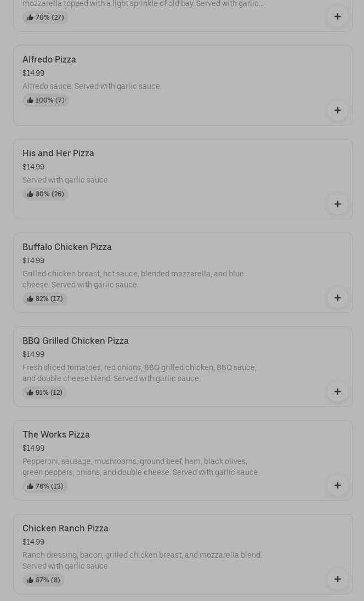Click Alfredo Pizza 100% thumbs-up rating
Viewport: 364px width, 601px height.
[46, 100]
